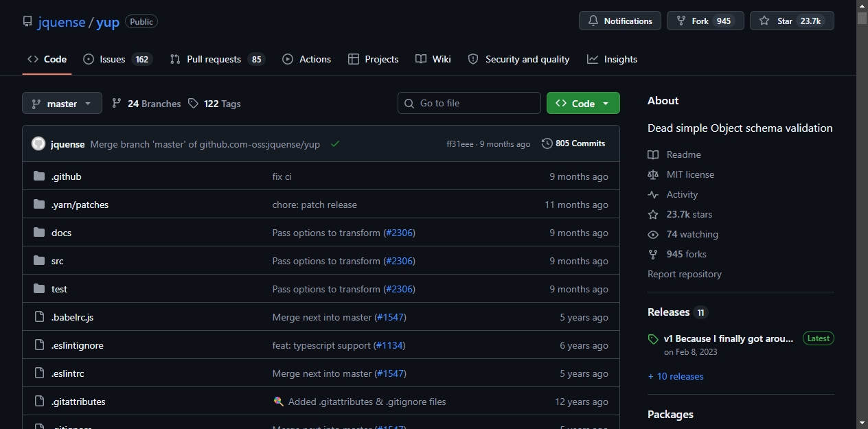Screen dimensions: 868x429
Task: Open the 'chore: patch release' commit message
Action: (x=315, y=205)
